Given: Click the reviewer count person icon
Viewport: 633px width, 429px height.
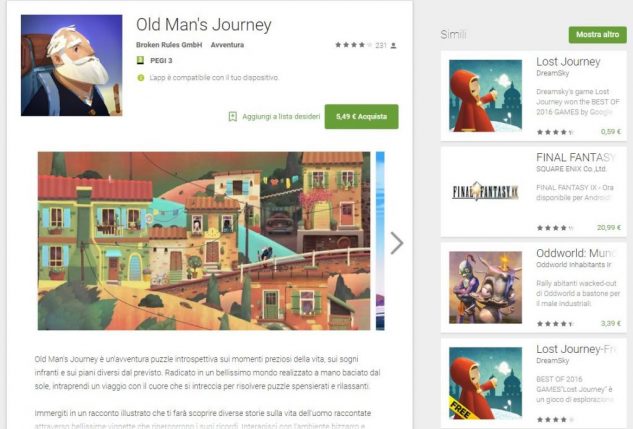Looking at the screenshot, I should pyautogui.click(x=393, y=46).
